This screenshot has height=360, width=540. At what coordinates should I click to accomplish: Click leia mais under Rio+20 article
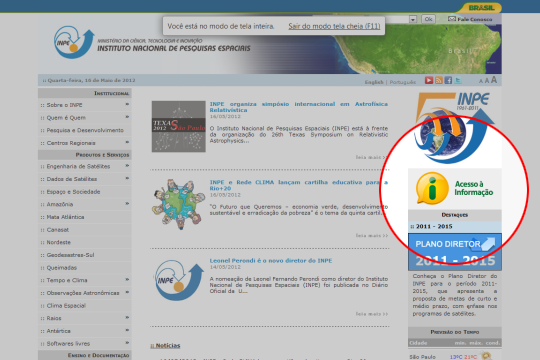[372, 236]
